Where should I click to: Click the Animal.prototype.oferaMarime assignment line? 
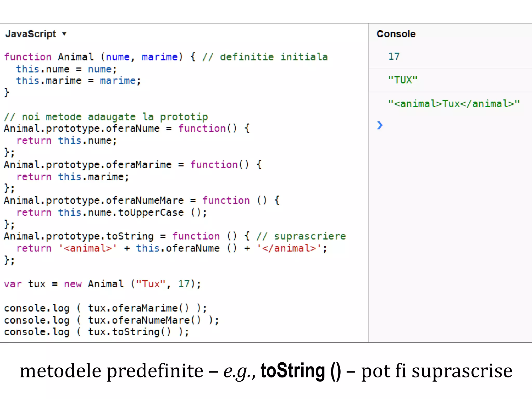pos(133,165)
